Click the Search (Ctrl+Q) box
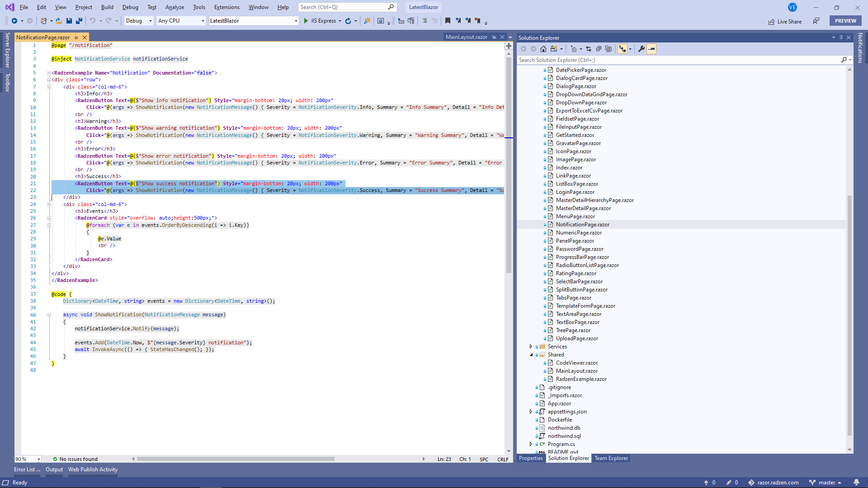Image resolution: width=868 pixels, height=488 pixels. click(x=347, y=7)
